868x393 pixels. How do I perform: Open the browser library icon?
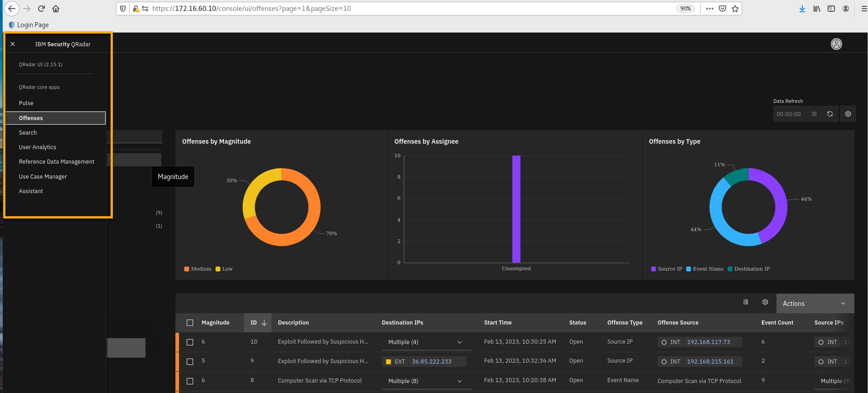point(817,9)
